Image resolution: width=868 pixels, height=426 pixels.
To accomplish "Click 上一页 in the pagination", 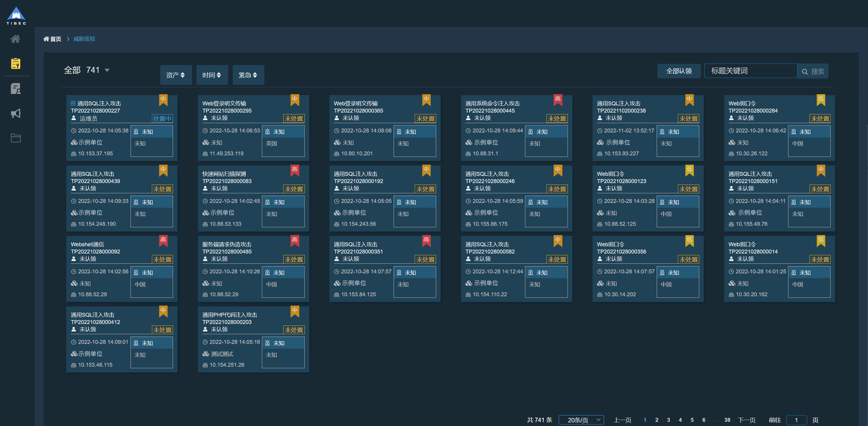I will [622, 420].
